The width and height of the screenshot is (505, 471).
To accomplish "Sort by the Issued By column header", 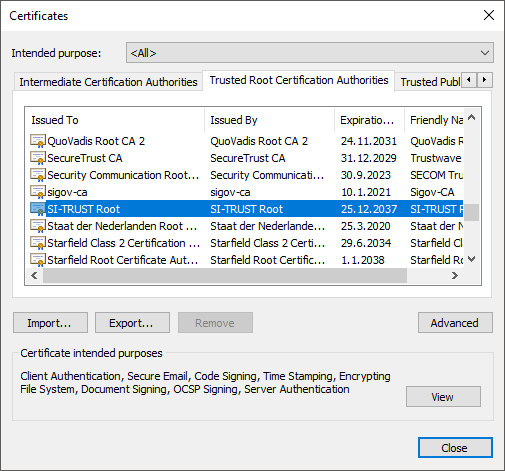I will [269, 120].
